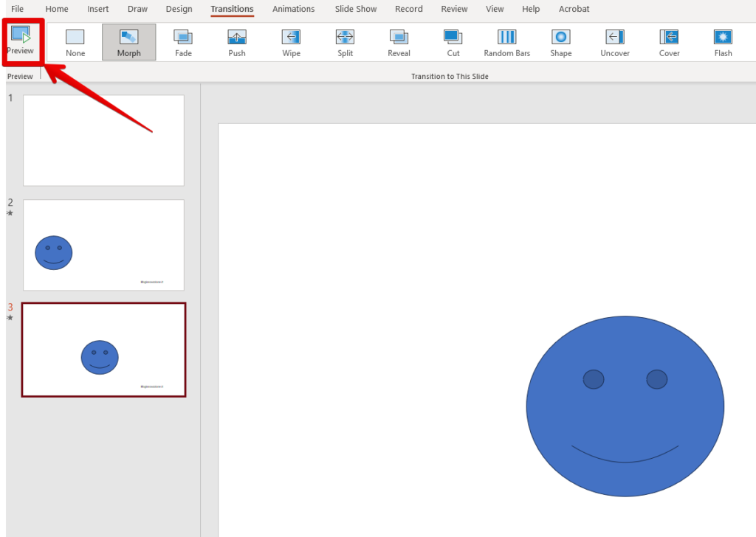Apply the Flash transition
756x537 pixels.
point(723,42)
